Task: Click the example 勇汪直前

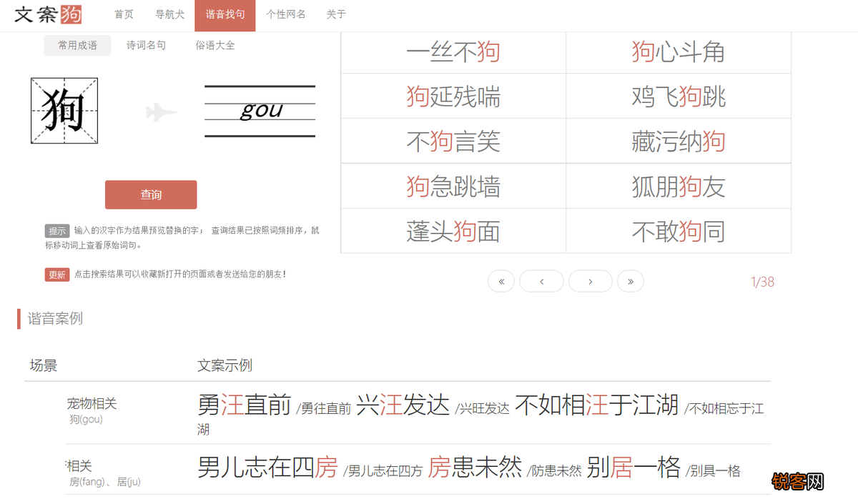Action: [245, 405]
